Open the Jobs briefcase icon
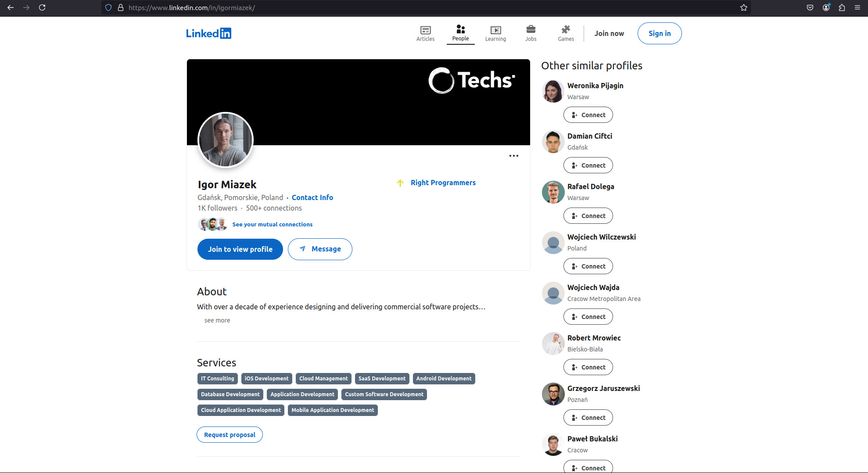 coord(531,30)
